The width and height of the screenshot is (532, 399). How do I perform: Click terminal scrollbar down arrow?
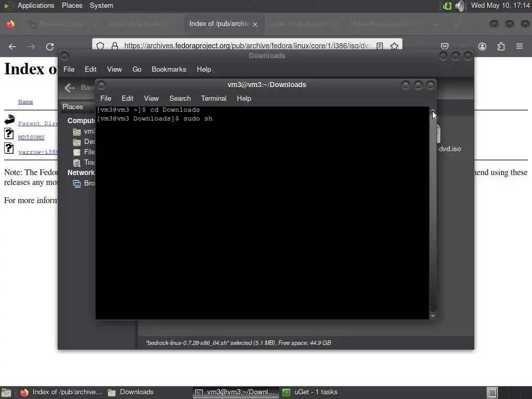pyautogui.click(x=433, y=316)
